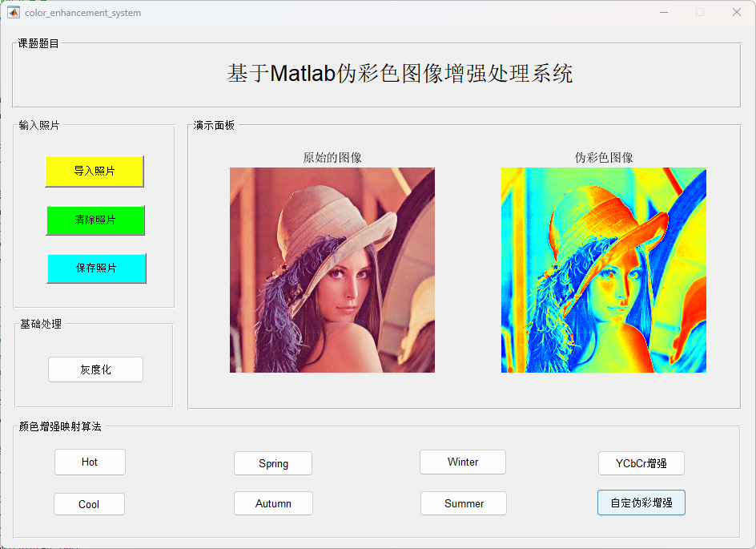Viewport: 756px width, 549px height.
Task: Choose the Spring colormap
Action: coord(273,463)
